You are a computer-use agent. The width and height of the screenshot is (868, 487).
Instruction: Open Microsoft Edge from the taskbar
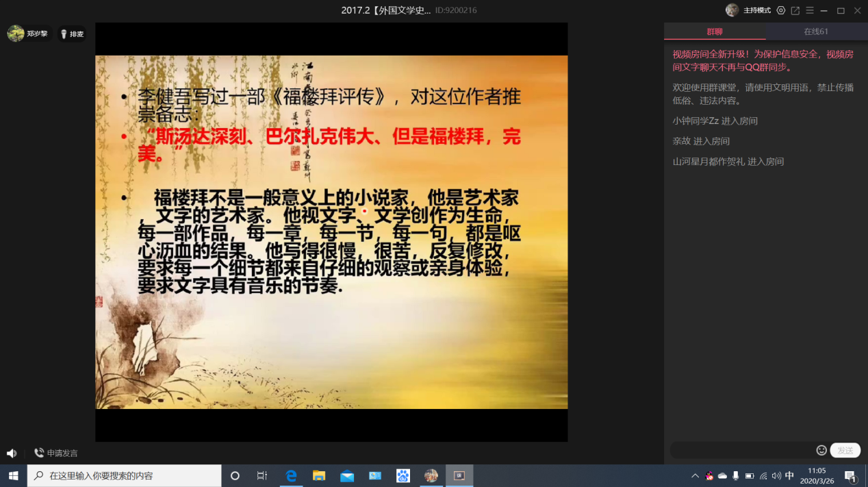(x=291, y=476)
